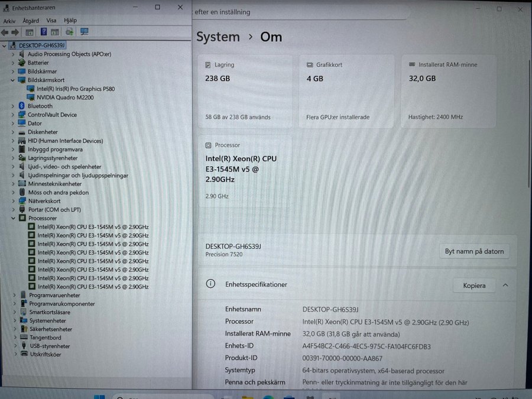Click the USB-styrenheter icon
The width and height of the screenshot is (532, 399).
24,346
